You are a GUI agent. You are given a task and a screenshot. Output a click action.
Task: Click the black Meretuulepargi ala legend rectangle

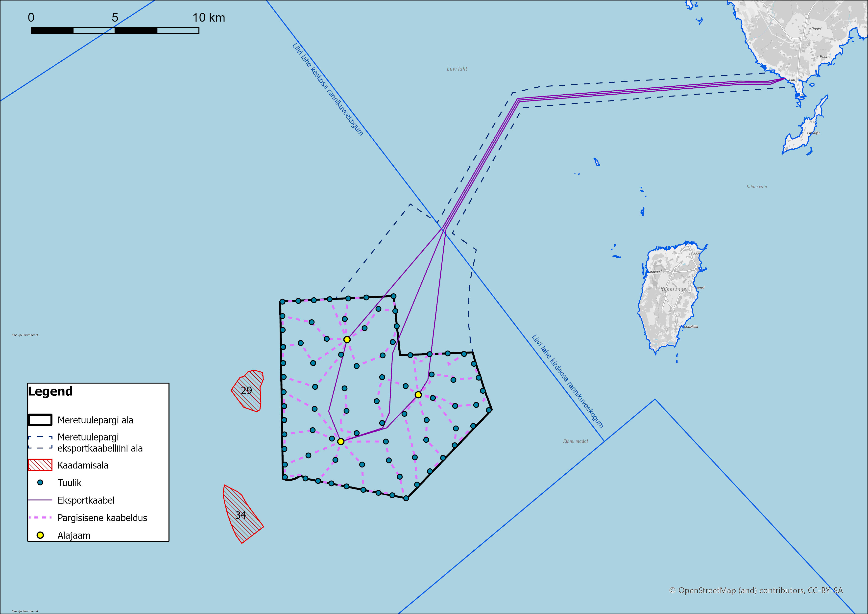(x=40, y=420)
